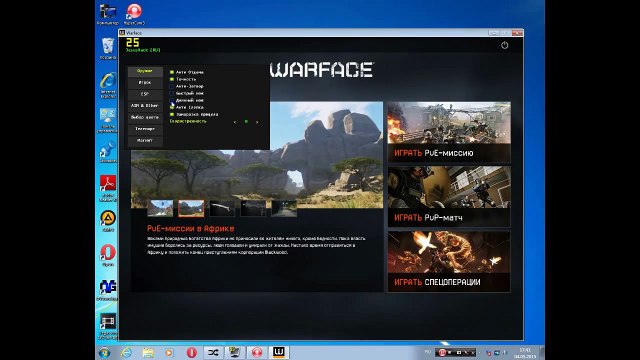Select the third thumbnail showing a weapon

[222, 208]
